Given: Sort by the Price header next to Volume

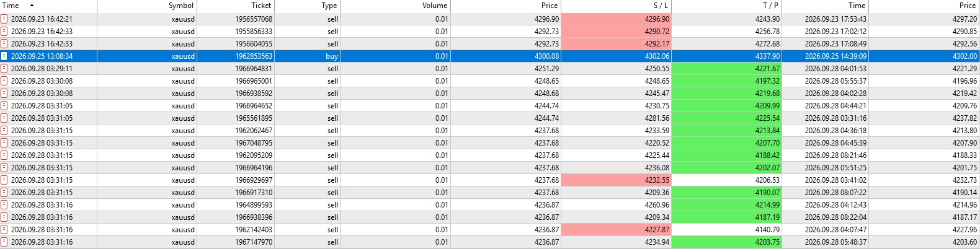Looking at the screenshot, I should pyautogui.click(x=506, y=6).
